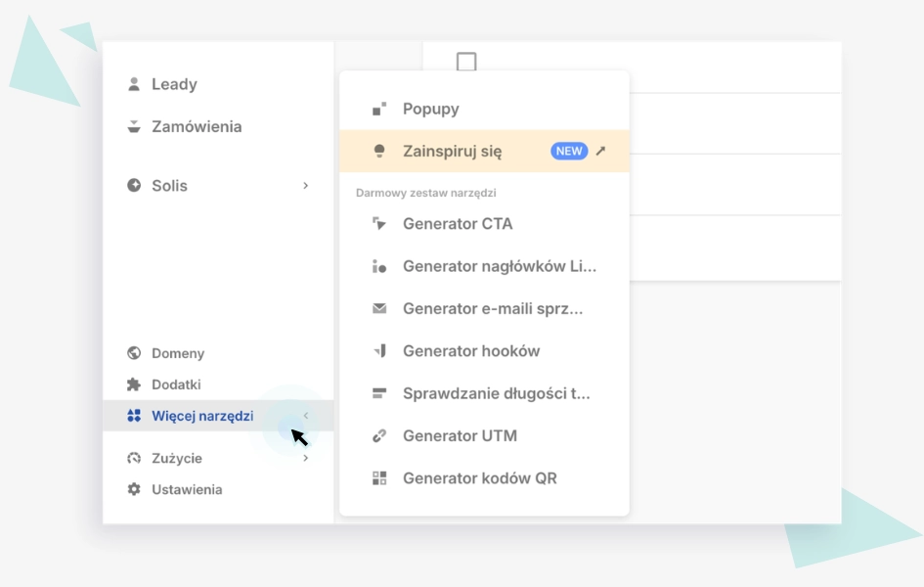This screenshot has height=587, width=924.
Task: Collapse the Więcej narzędzi flyout chevron
Action: [306, 416]
